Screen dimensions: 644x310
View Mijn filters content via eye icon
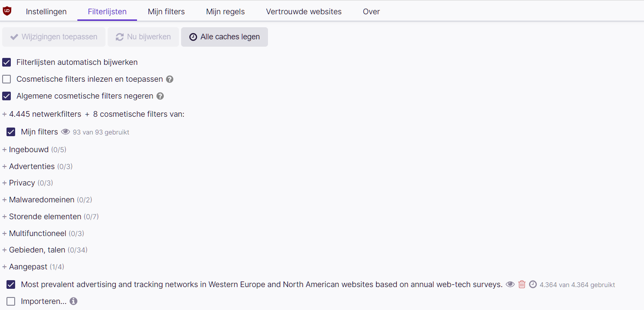click(x=65, y=132)
